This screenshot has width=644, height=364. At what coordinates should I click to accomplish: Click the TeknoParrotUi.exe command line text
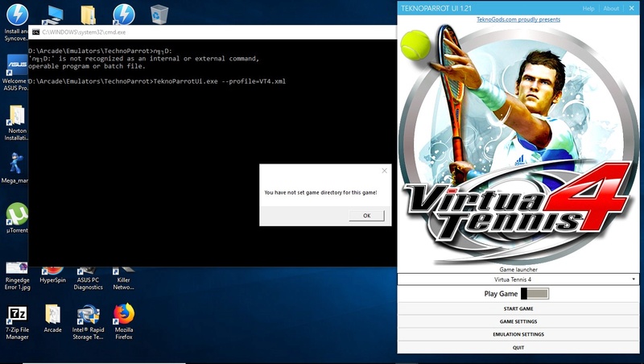pyautogui.click(x=219, y=81)
